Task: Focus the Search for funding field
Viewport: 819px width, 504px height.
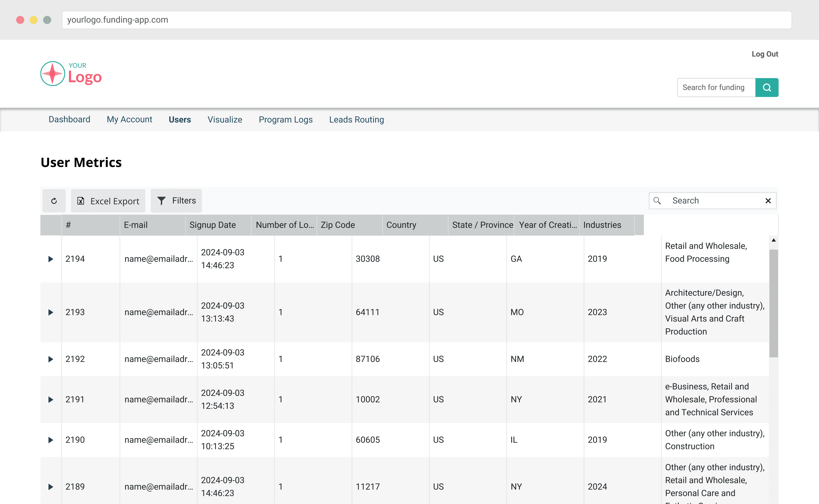Action: tap(716, 87)
